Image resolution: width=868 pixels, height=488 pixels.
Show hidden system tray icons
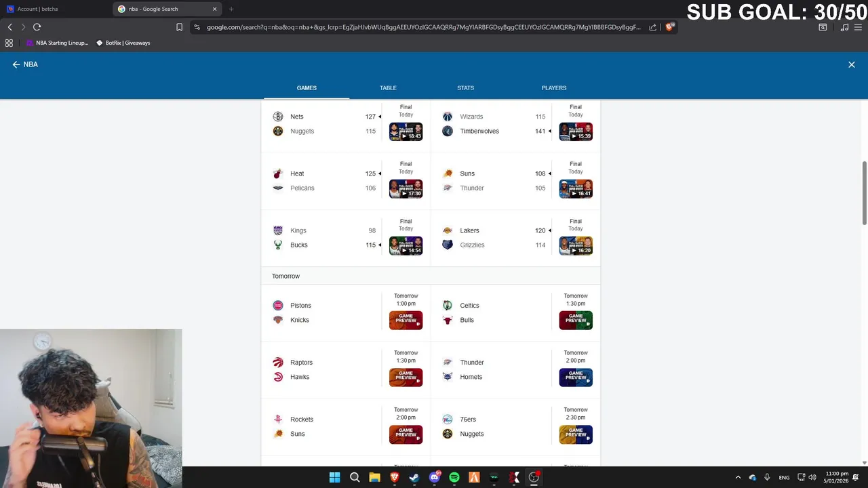pos(738,477)
